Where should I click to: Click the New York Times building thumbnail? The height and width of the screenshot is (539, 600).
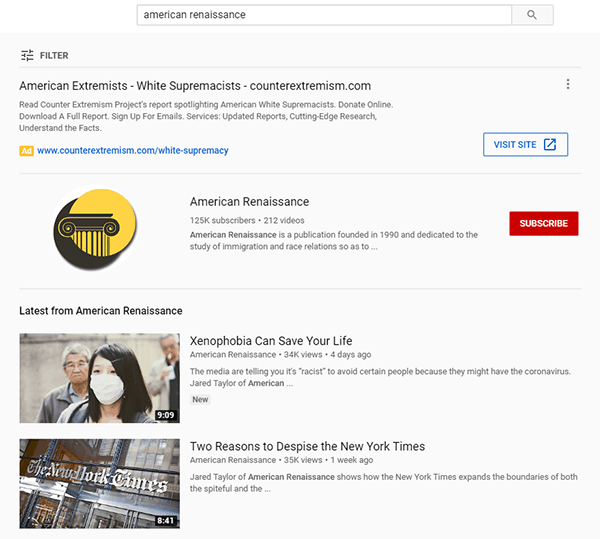(x=99, y=484)
